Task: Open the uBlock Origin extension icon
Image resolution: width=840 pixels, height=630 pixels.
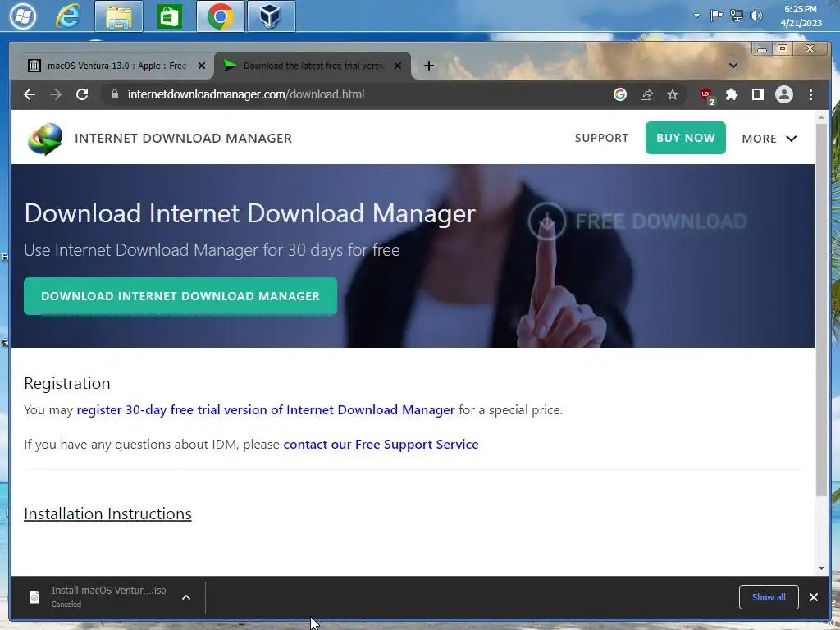Action: [x=706, y=95]
